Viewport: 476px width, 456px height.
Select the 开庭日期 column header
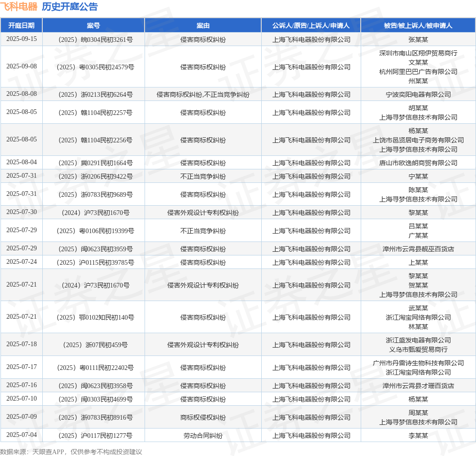(x=21, y=26)
